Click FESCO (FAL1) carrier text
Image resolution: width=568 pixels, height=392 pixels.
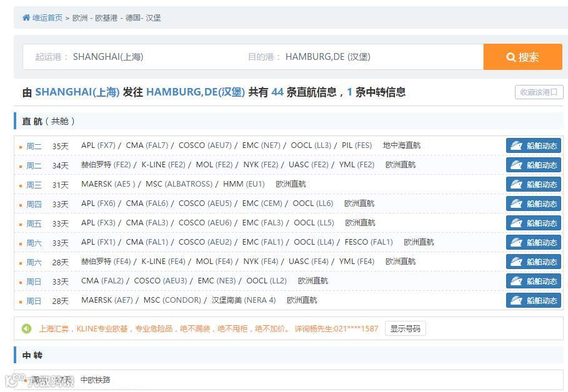[369, 242]
